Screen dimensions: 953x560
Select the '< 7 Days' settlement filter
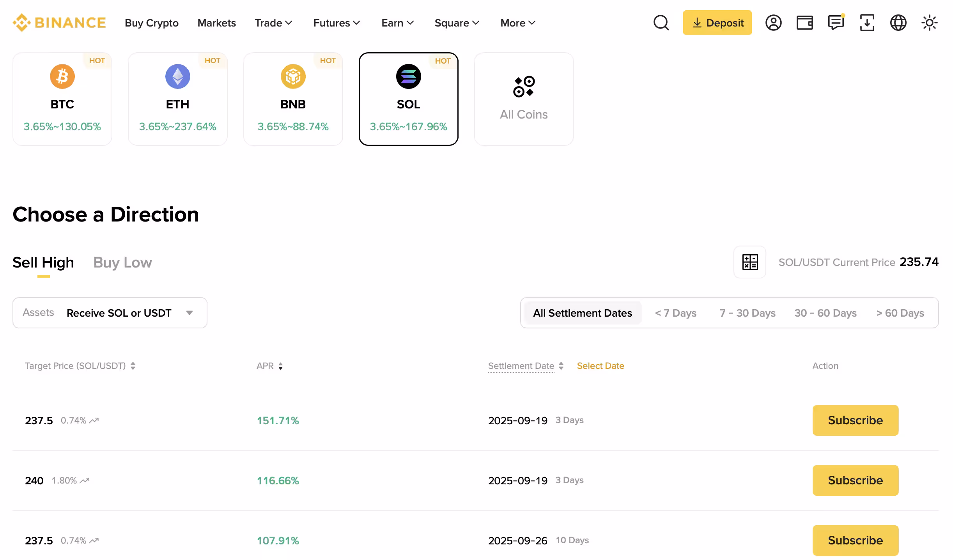click(x=675, y=313)
